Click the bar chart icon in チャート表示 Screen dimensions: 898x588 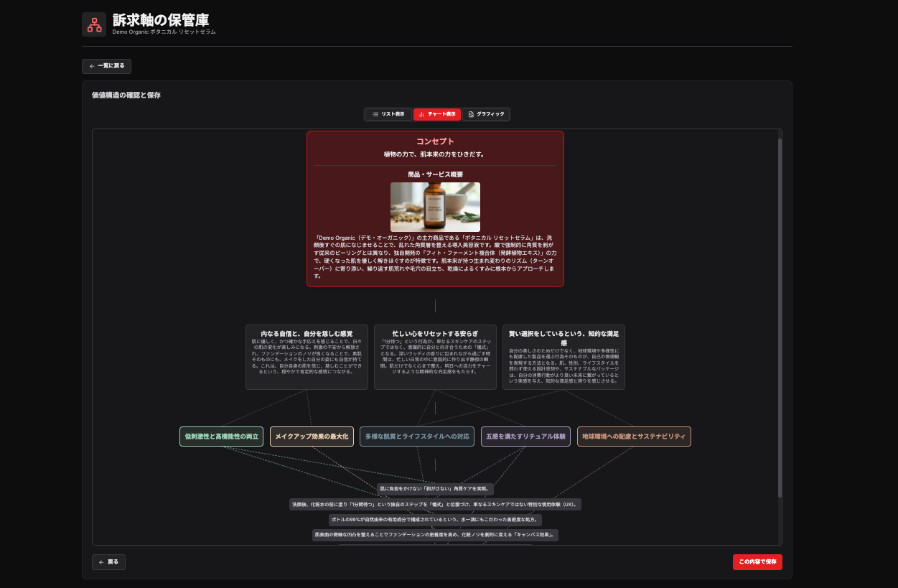pos(421,114)
